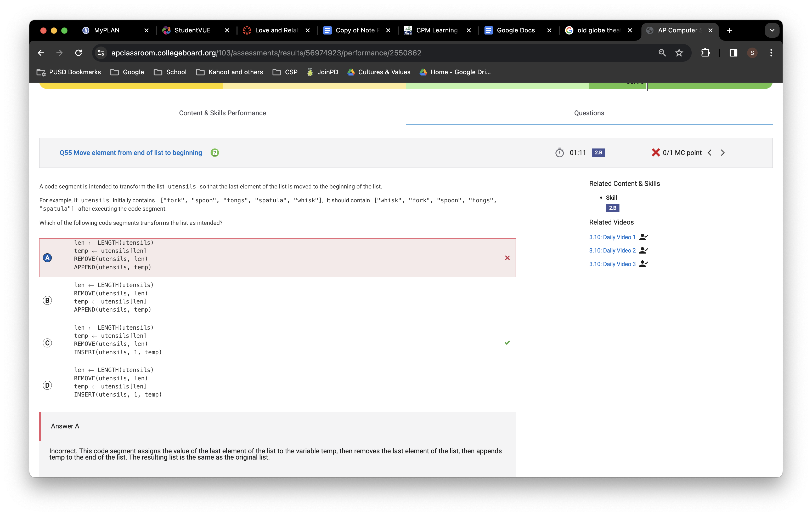Select answer choice C radio button
Screen dimensions: 812x516
click(x=48, y=343)
